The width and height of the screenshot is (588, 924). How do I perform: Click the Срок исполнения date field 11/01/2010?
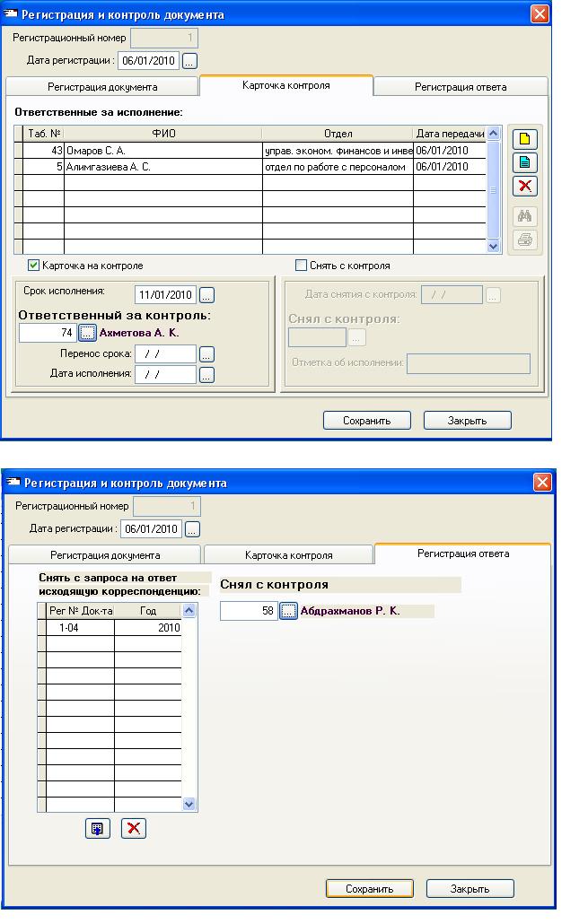coord(165,294)
